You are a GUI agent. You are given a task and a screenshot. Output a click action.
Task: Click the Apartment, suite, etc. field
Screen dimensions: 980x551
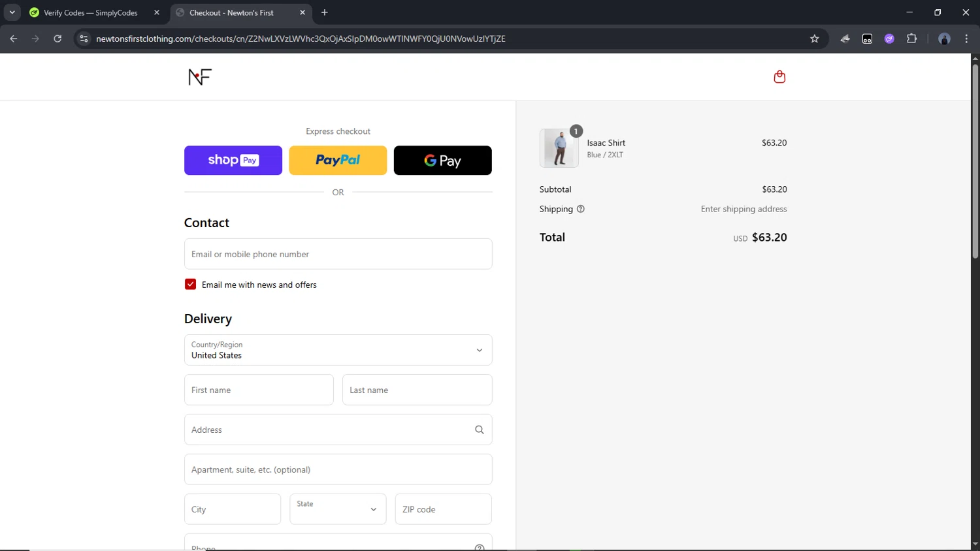click(x=338, y=469)
